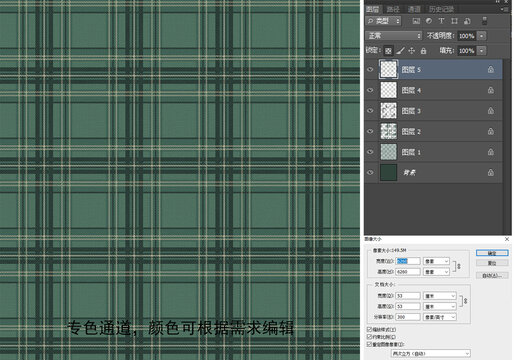The height and width of the screenshot is (360, 515).
Task: Open resolution unit dropdown
Action: click(440, 317)
